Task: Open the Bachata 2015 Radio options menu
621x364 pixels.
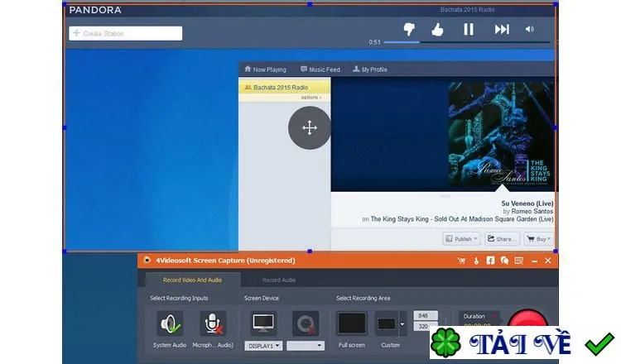Action: click(x=310, y=98)
